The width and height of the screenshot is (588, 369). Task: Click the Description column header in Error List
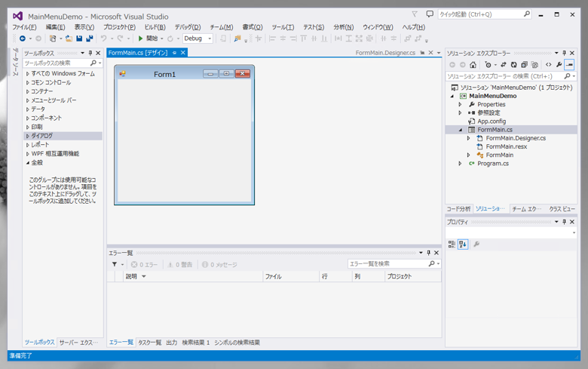click(x=193, y=276)
